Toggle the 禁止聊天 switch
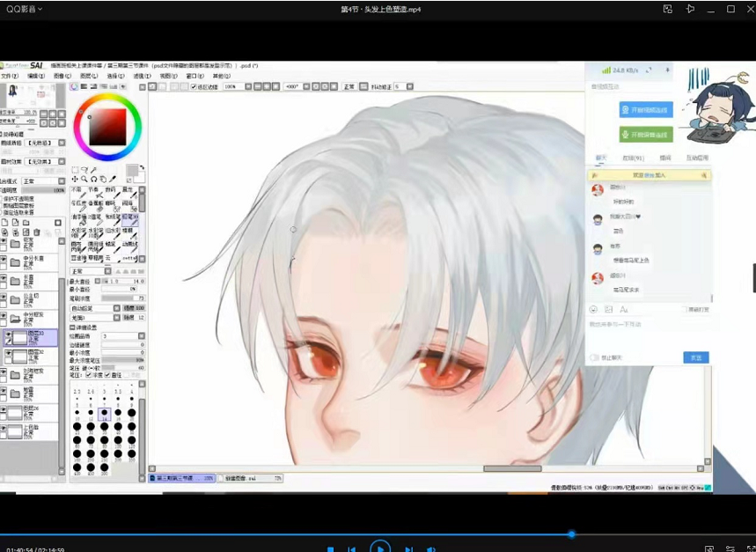 point(594,357)
